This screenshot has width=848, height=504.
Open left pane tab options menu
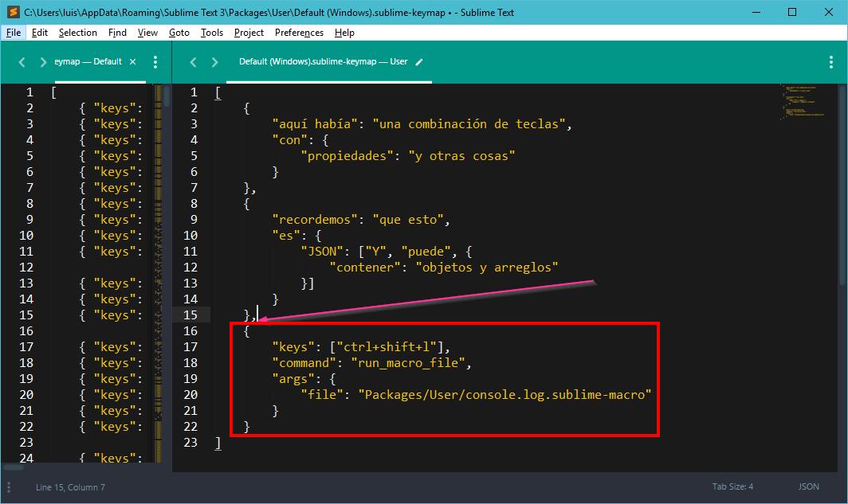point(155,62)
